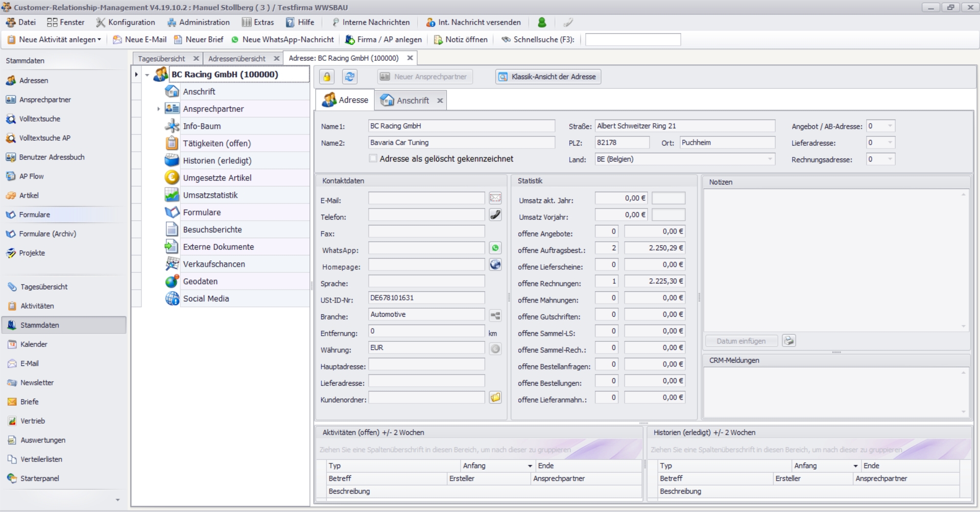Switch to the Adressenübersicht tab
Image resolution: width=980 pixels, height=512 pixels.
click(237, 58)
